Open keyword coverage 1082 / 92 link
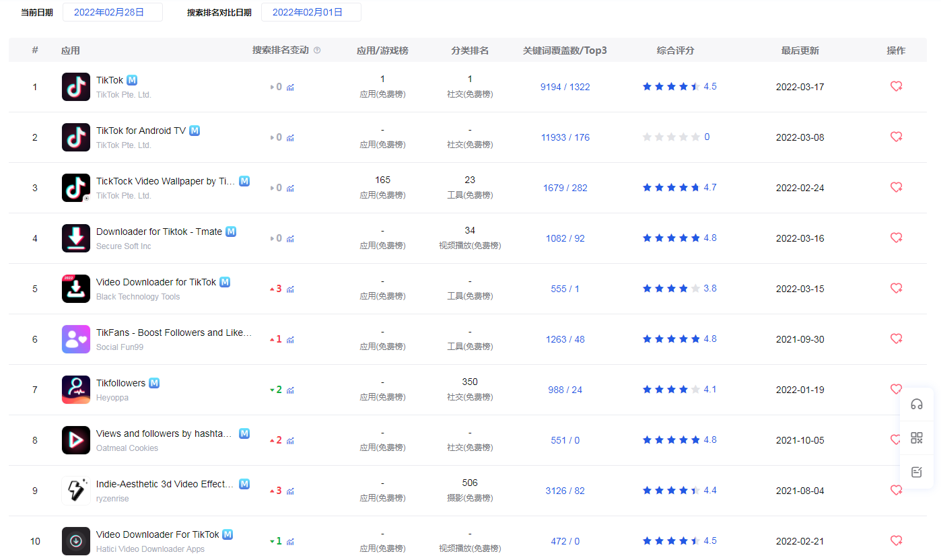Viewport: 941px width, 560px height. (x=565, y=238)
